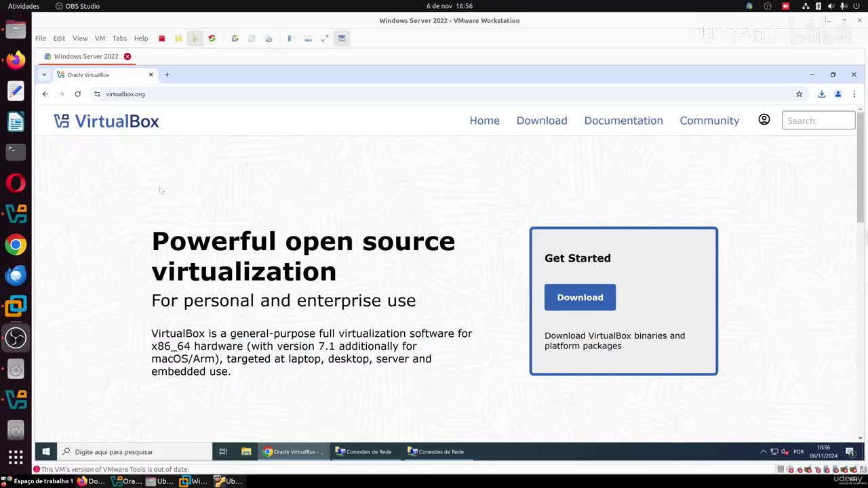
Task: Close the Windows Server 2022 VM tab
Action: 127,56
